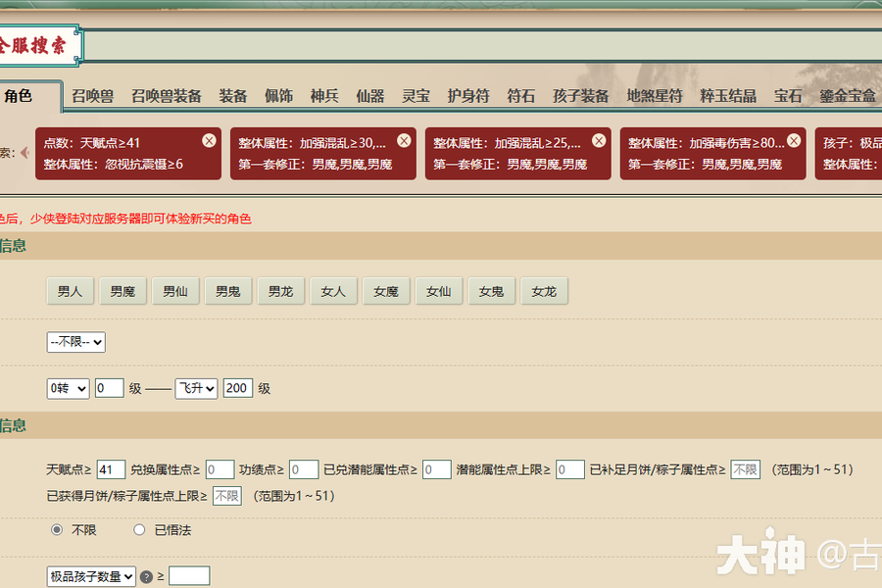Switch to the 召唤兽 tab
The height and width of the screenshot is (588, 882).
pyautogui.click(x=92, y=96)
